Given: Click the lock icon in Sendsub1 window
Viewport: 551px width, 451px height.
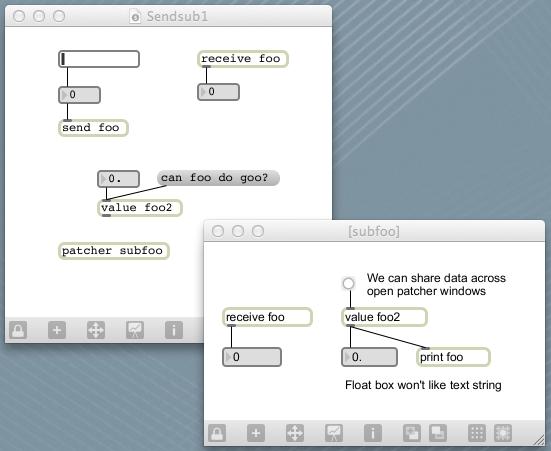Looking at the screenshot, I should coord(18,330).
